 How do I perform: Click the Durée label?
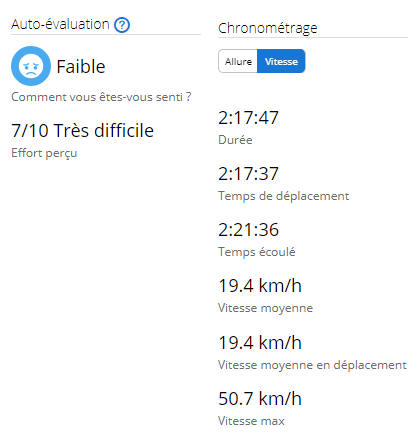click(x=235, y=140)
